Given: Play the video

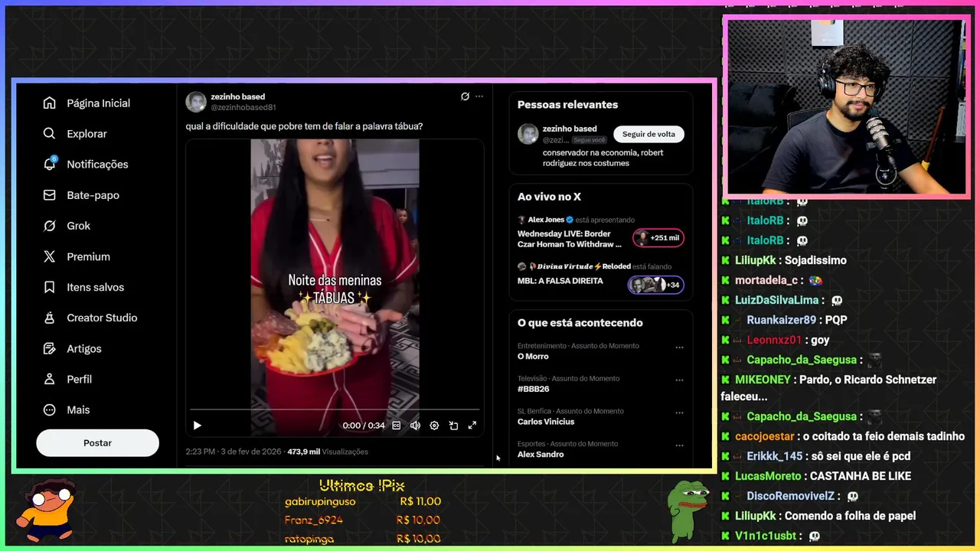Looking at the screenshot, I should 197,425.
